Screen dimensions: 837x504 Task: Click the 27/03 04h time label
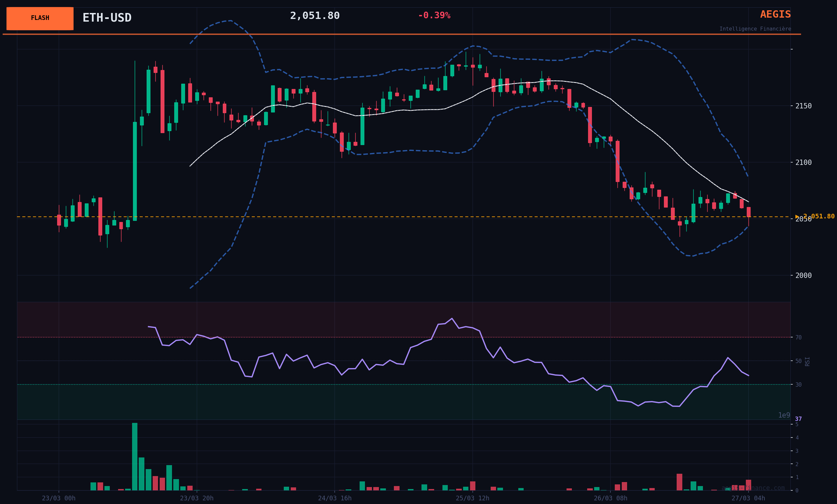tap(748, 498)
